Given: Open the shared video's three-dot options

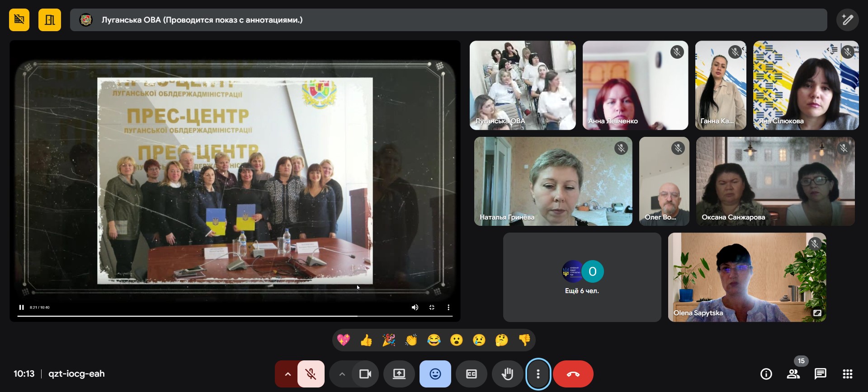Looking at the screenshot, I should (x=448, y=308).
